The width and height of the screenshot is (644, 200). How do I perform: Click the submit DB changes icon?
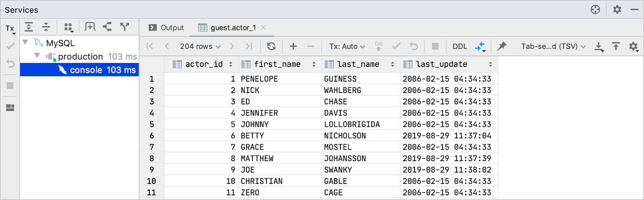tap(379, 46)
